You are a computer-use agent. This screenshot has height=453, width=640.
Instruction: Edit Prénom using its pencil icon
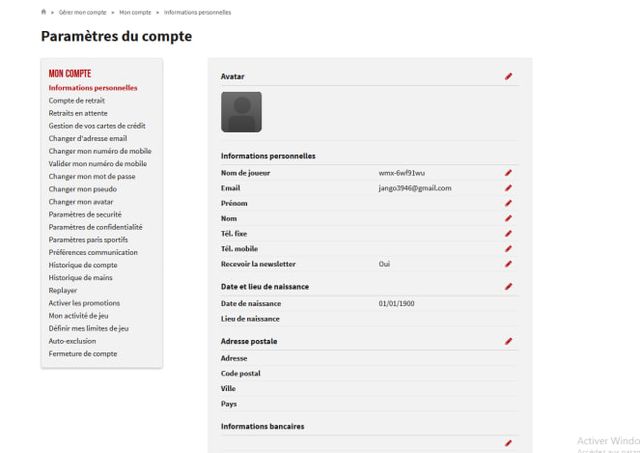click(508, 203)
